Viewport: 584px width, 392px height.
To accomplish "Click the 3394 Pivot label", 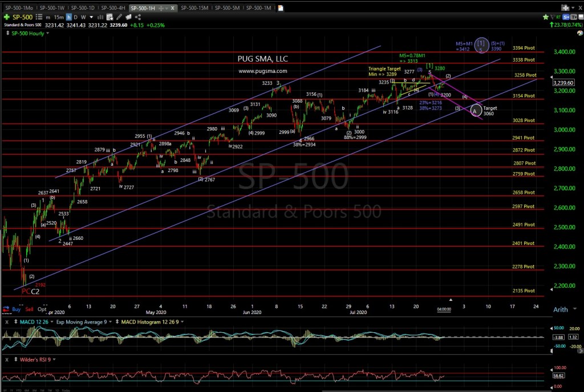I will (x=524, y=48).
